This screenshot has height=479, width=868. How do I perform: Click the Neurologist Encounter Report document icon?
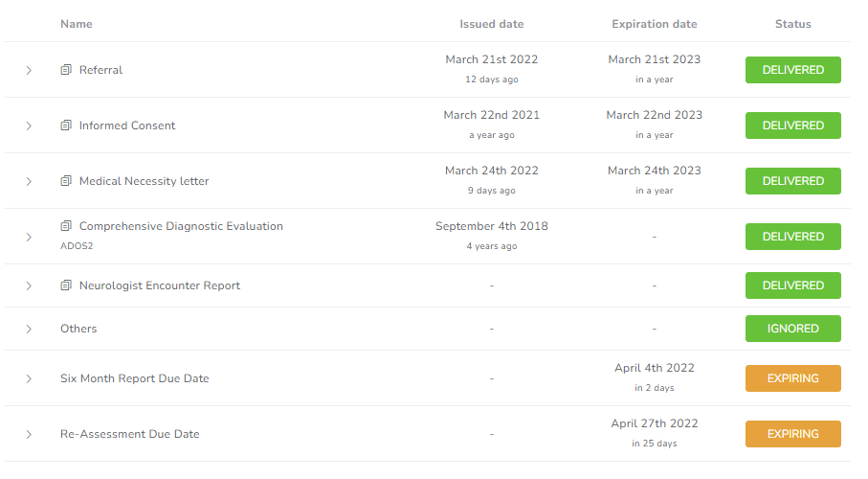pyautogui.click(x=66, y=285)
